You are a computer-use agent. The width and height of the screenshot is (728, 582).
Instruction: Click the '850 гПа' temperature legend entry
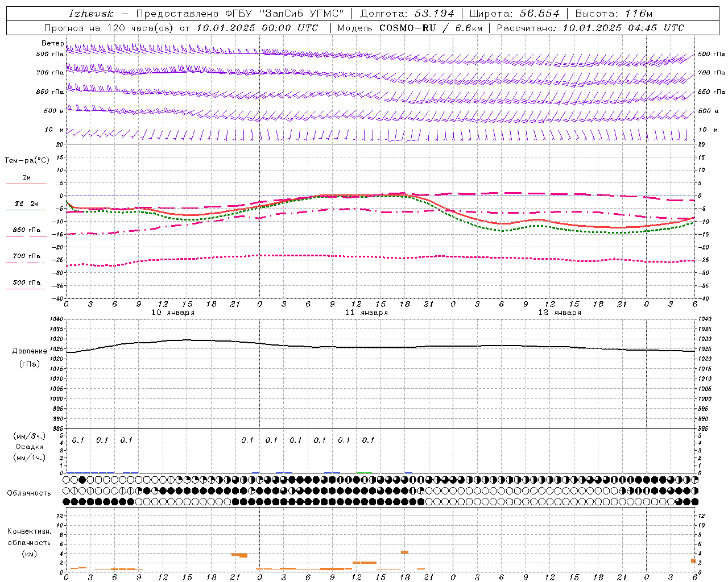[x=27, y=230]
